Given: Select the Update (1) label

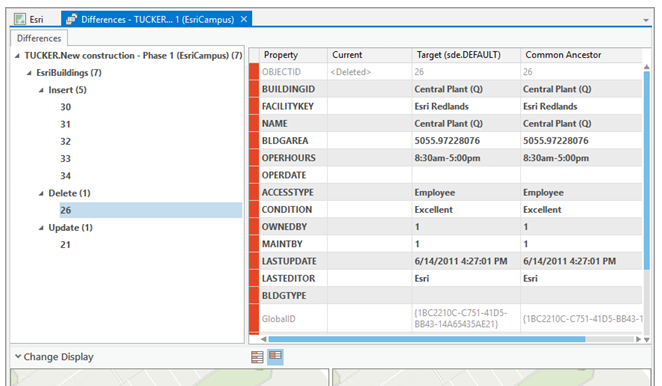Looking at the screenshot, I should 71,228.
